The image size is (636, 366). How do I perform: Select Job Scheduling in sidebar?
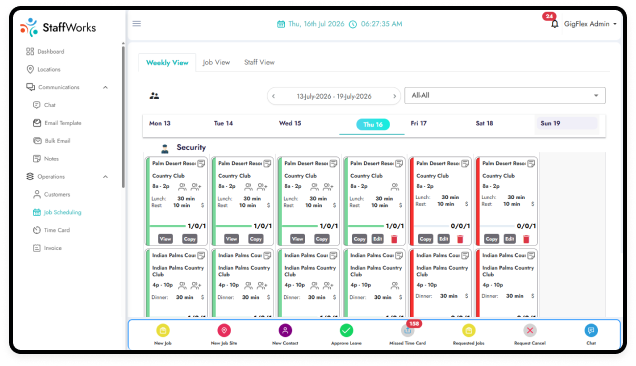(x=57, y=212)
